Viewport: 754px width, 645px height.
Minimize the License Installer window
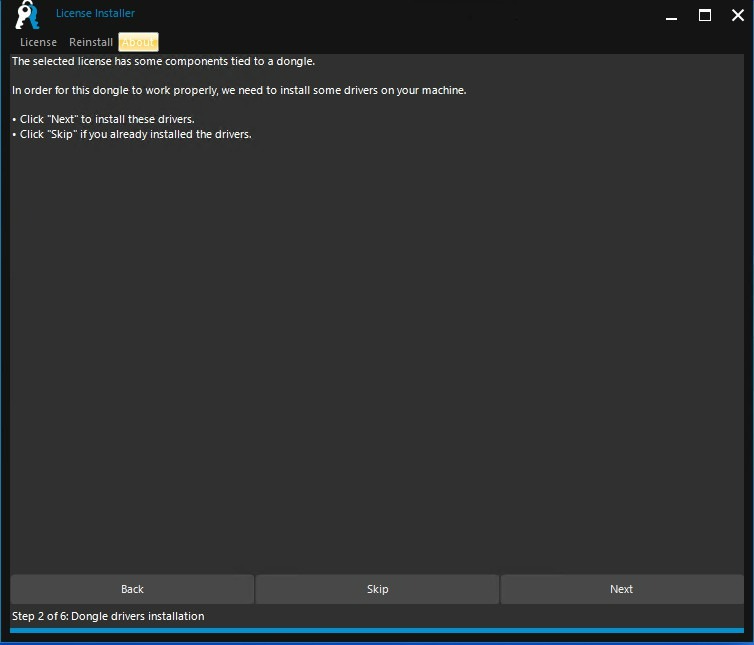click(669, 15)
